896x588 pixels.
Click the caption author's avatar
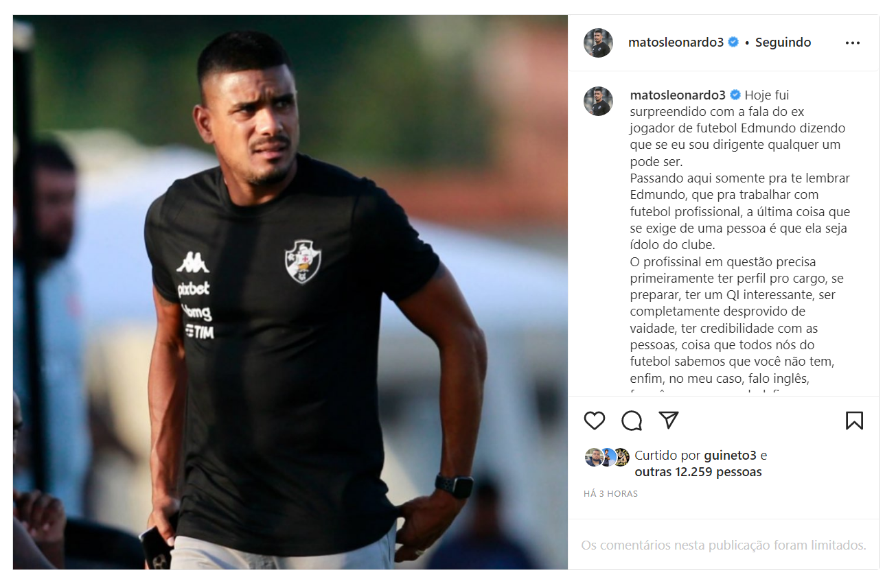point(598,101)
